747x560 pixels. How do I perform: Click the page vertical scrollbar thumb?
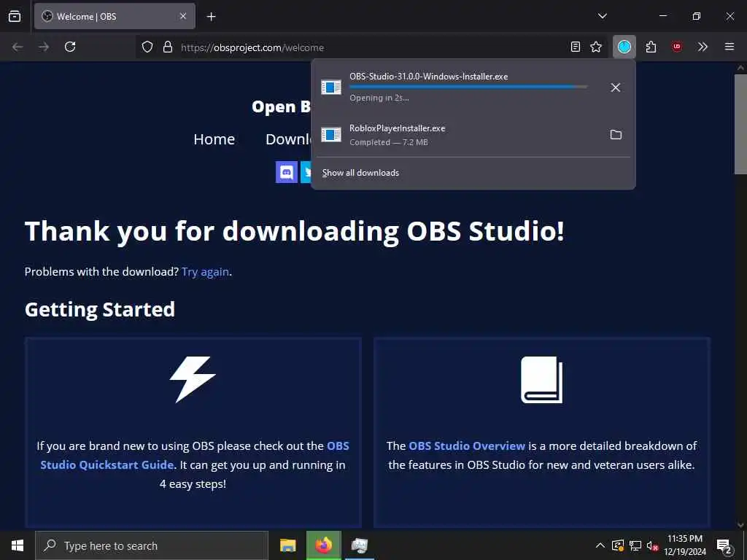pyautogui.click(x=740, y=124)
